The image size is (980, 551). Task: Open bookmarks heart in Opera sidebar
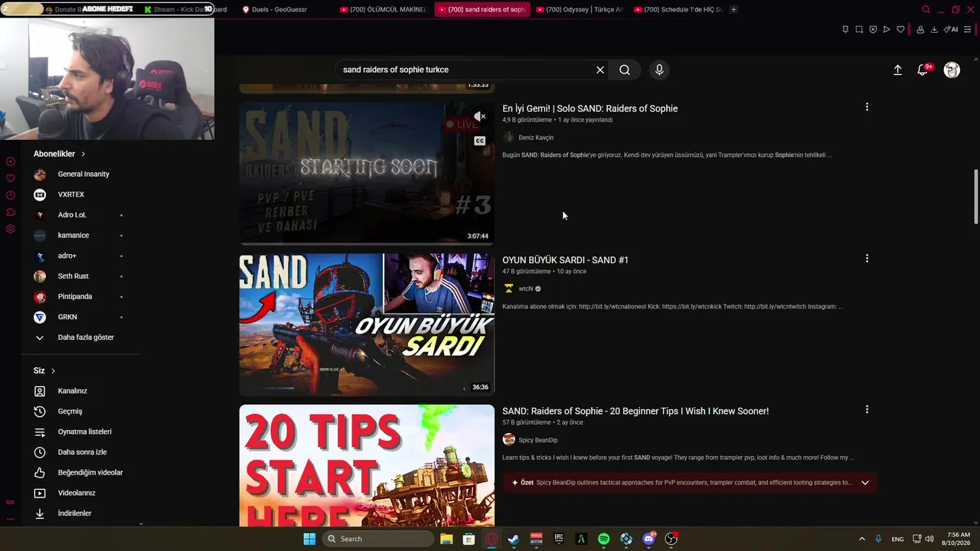point(11,178)
